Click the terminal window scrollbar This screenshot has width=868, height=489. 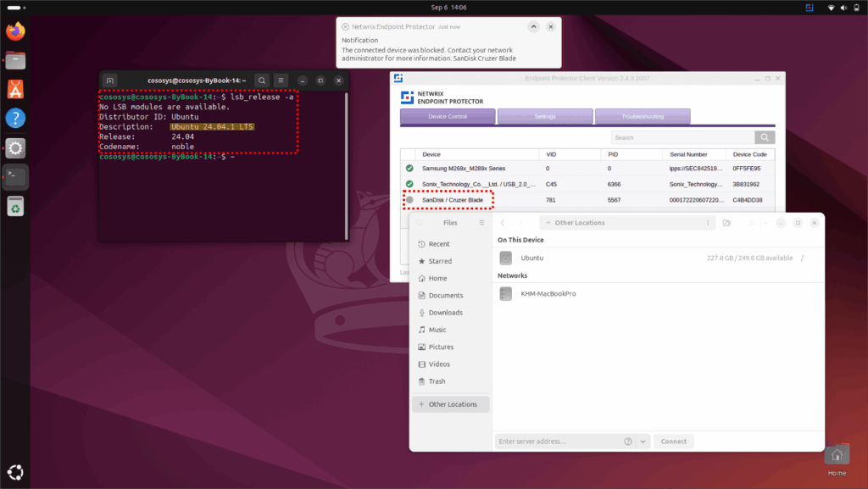tap(347, 165)
